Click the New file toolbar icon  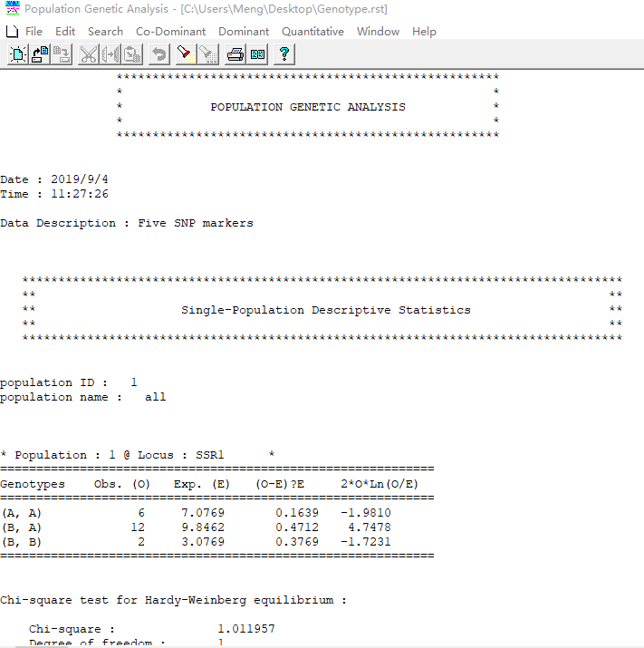coord(18,54)
